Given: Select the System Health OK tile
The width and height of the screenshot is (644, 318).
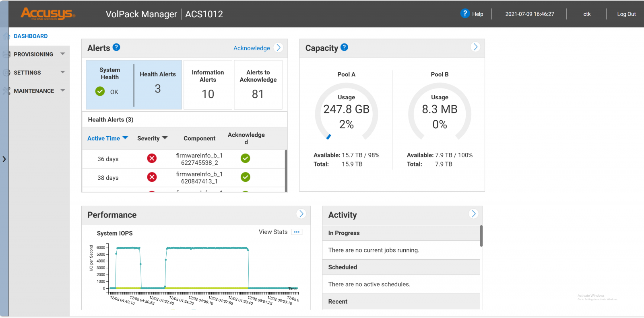Looking at the screenshot, I should pyautogui.click(x=109, y=85).
